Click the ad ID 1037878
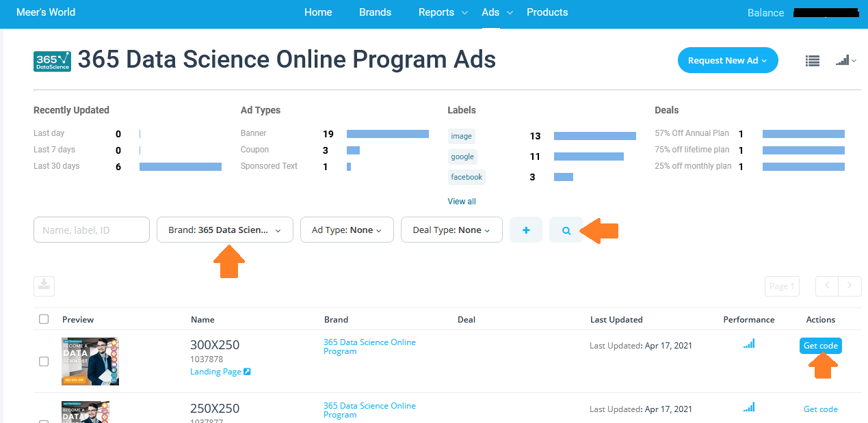This screenshot has height=423, width=868. coord(207,359)
